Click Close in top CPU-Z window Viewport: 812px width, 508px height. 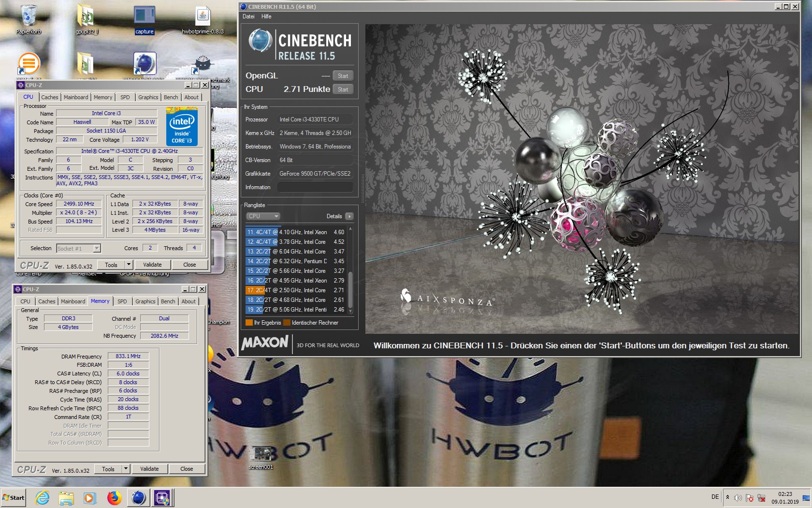pyautogui.click(x=189, y=265)
